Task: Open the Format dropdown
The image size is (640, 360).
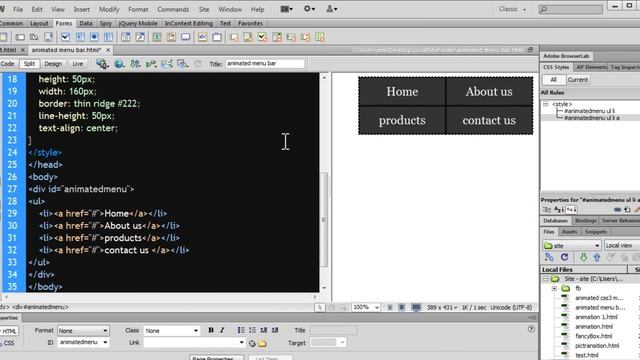Action: point(83,331)
